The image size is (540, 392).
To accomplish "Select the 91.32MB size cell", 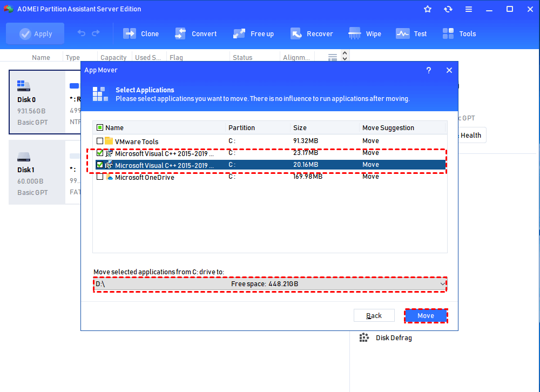I will pos(306,141).
